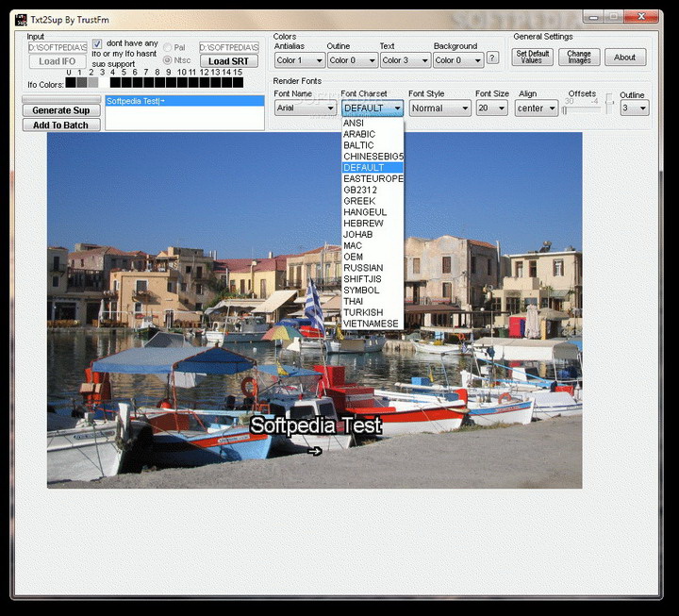The image size is (679, 616).
Task: Collapse the Font Charset combo box
Action: [x=373, y=108]
